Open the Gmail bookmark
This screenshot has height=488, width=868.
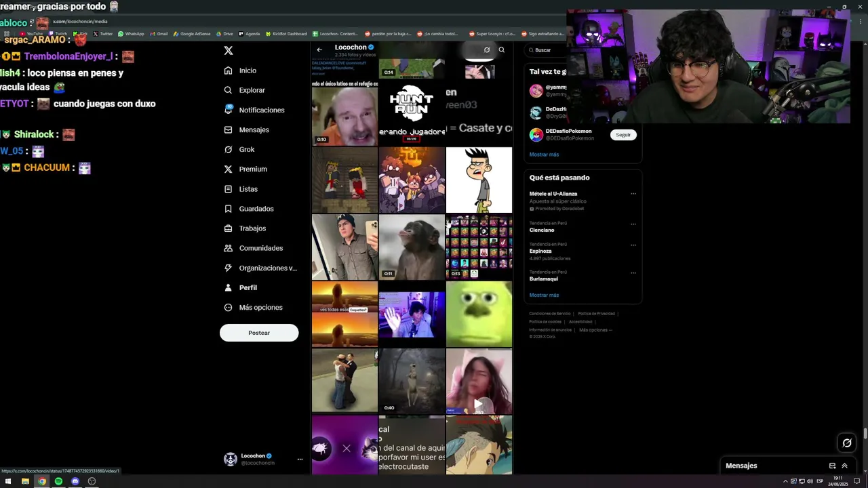pos(159,34)
